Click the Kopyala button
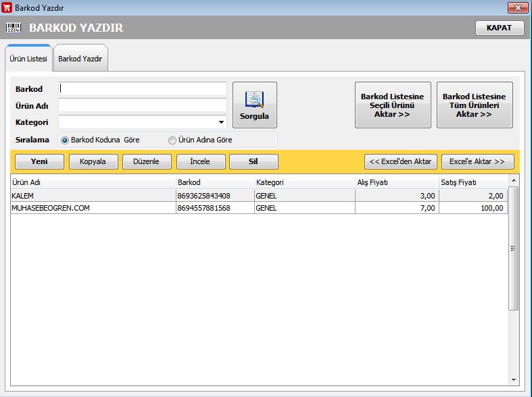 click(x=93, y=161)
